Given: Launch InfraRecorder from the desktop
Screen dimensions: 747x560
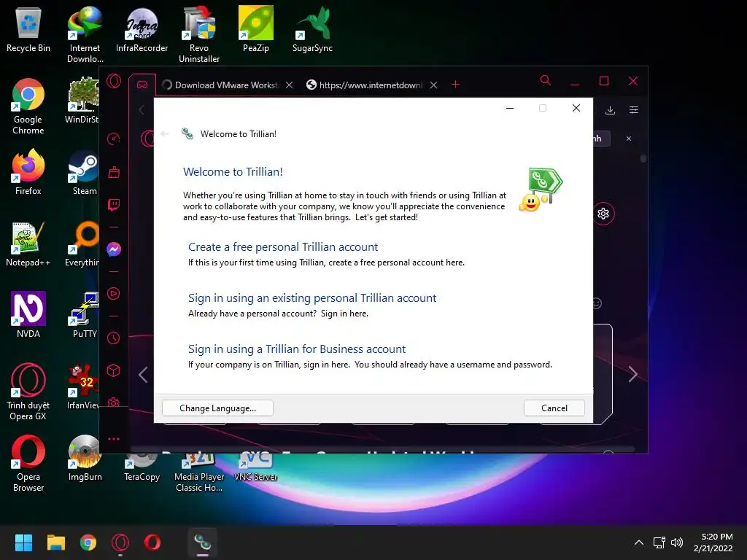Looking at the screenshot, I should [x=142, y=29].
